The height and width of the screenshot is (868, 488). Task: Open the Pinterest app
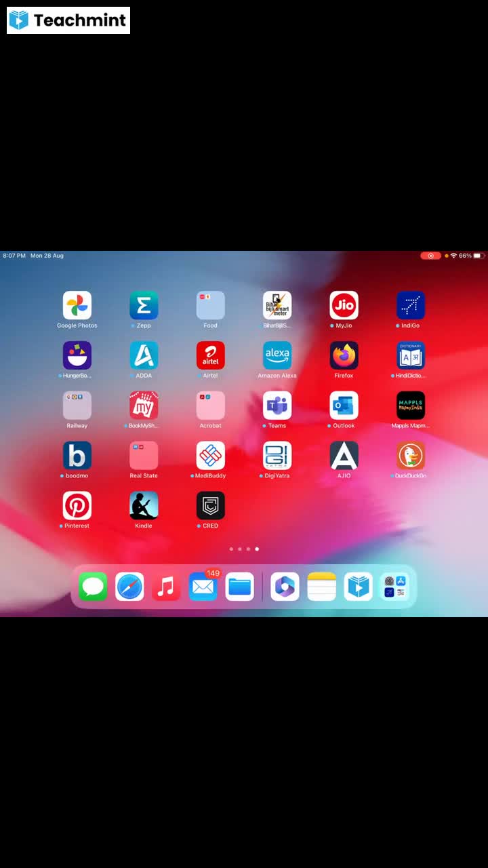(77, 506)
